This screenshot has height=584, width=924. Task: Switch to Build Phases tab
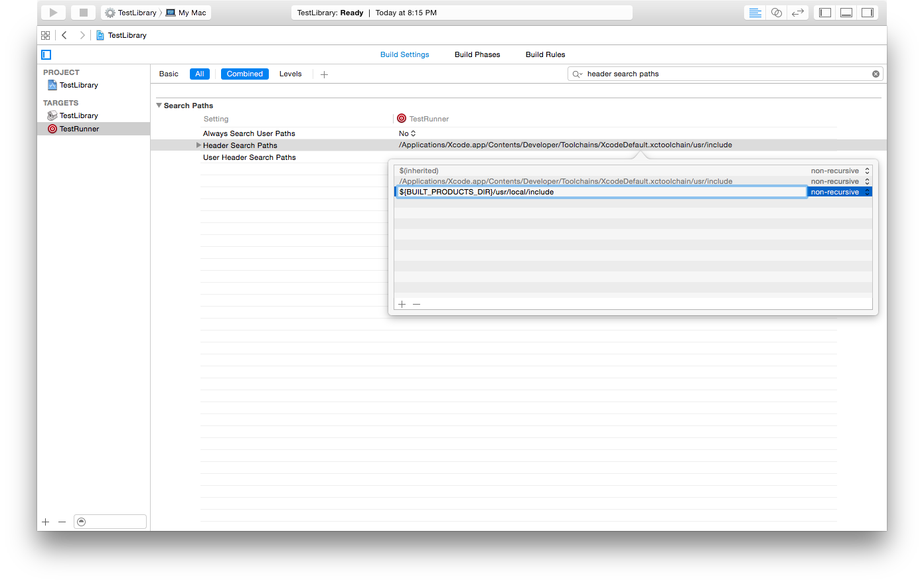pos(477,54)
